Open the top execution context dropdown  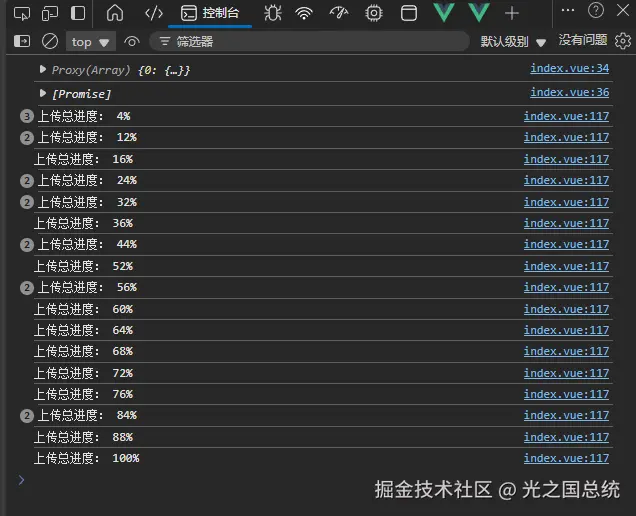[90, 42]
